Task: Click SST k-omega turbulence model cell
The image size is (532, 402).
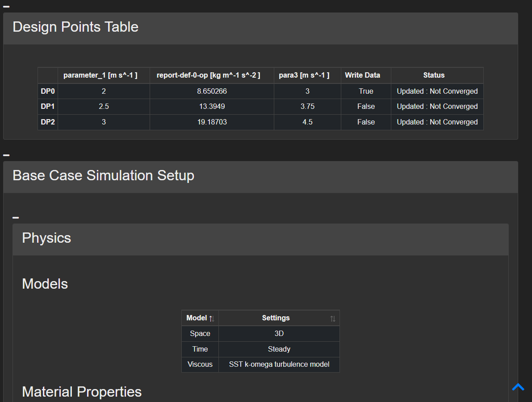Action: (x=279, y=365)
